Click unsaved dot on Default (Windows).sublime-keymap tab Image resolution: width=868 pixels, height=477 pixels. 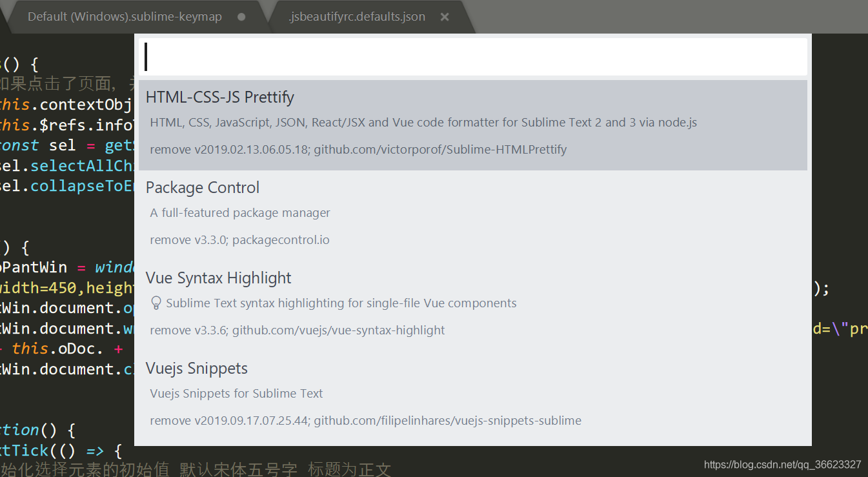pyautogui.click(x=241, y=17)
